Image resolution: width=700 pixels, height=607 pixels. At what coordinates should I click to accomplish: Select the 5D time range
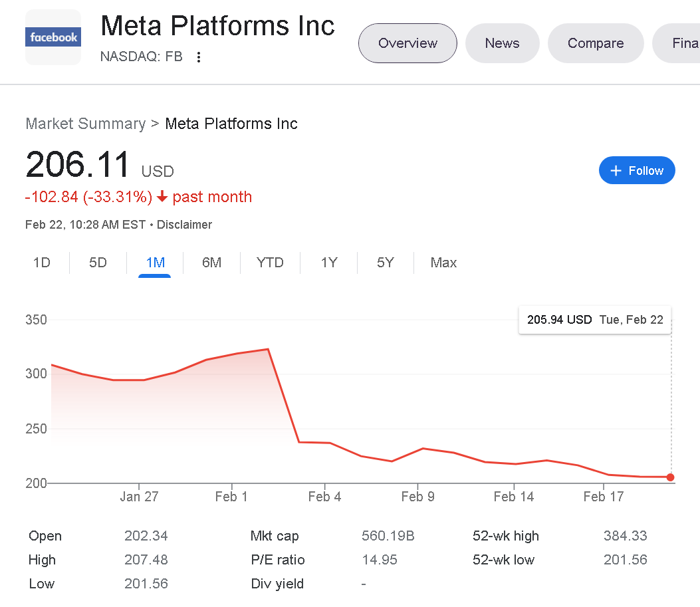(x=98, y=263)
